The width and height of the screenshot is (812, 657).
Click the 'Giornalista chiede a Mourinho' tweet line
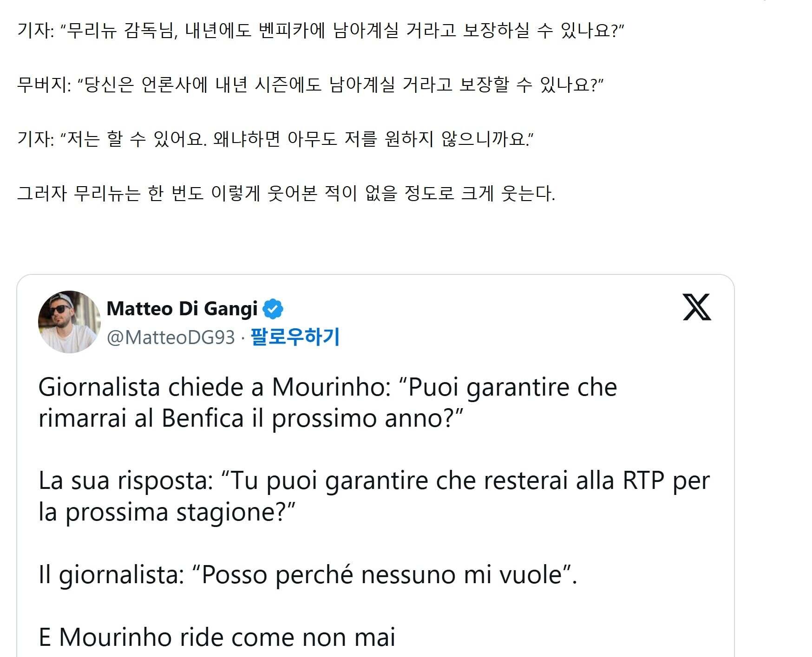328,387
